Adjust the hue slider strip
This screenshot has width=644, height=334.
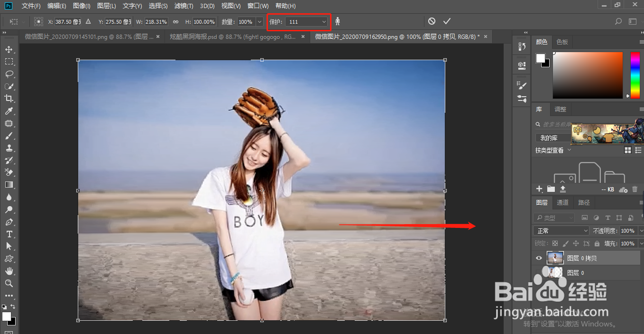click(635, 75)
